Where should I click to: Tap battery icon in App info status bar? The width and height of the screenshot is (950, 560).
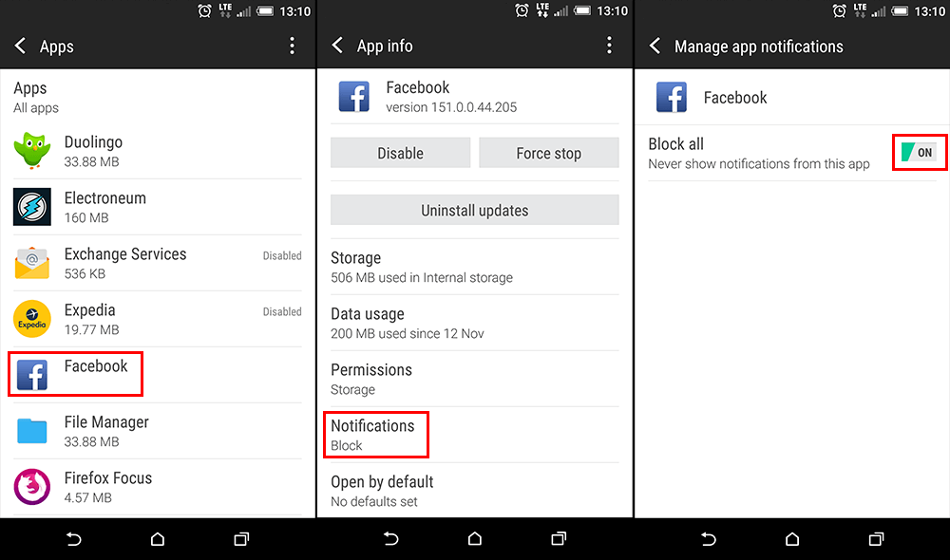582,10
